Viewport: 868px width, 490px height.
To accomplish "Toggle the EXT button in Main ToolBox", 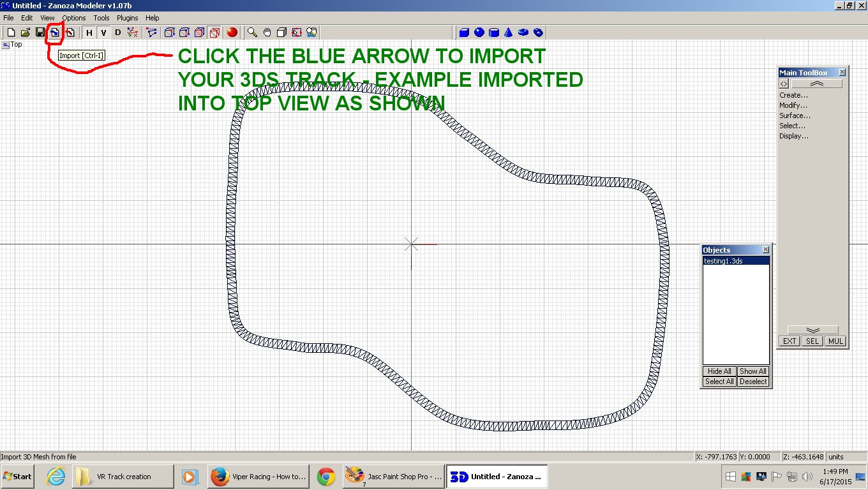I will (x=789, y=341).
